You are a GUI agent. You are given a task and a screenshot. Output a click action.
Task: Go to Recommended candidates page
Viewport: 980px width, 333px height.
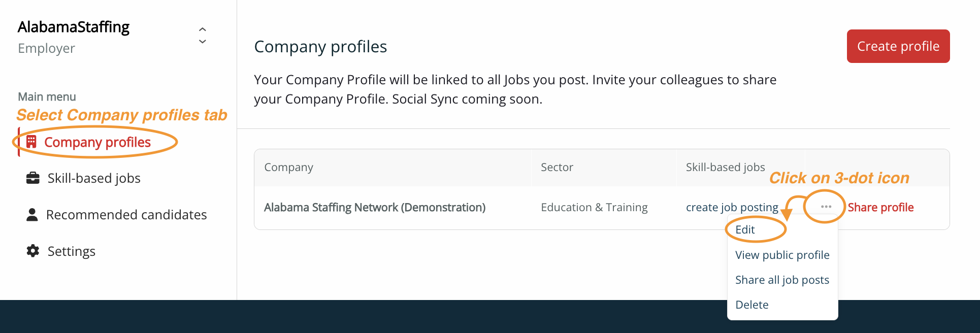(x=116, y=215)
